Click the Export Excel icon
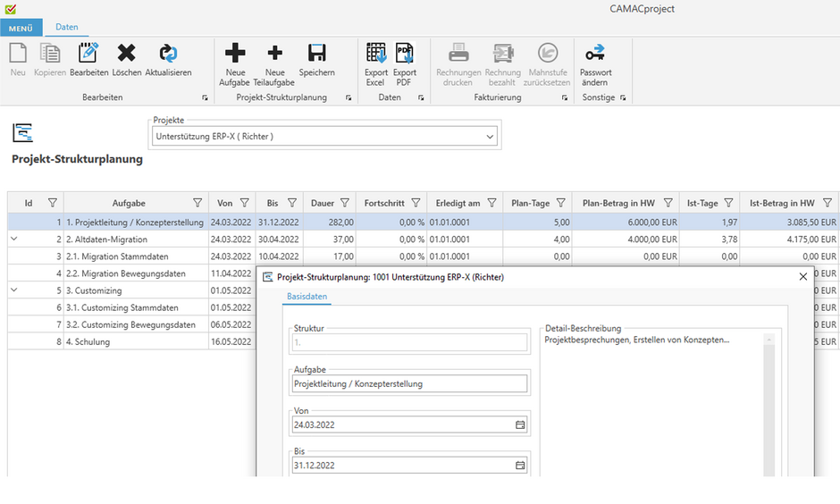 [x=376, y=54]
